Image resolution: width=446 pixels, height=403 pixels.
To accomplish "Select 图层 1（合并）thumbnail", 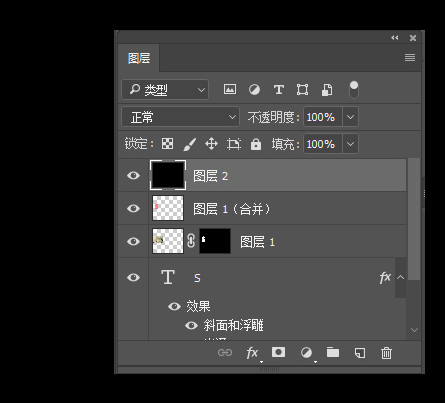I will coord(168,208).
